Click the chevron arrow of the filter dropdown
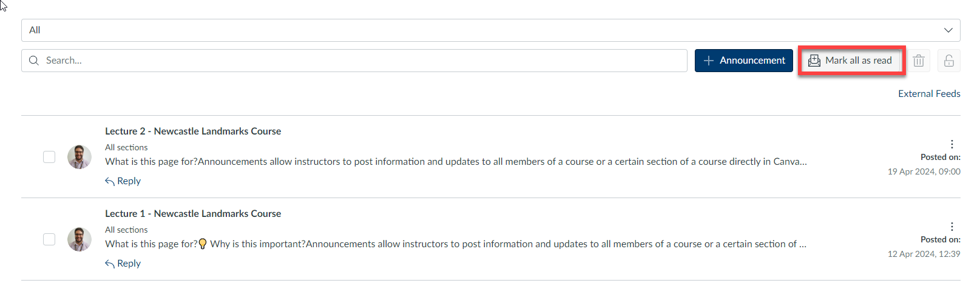The height and width of the screenshot is (306, 980). tap(948, 30)
